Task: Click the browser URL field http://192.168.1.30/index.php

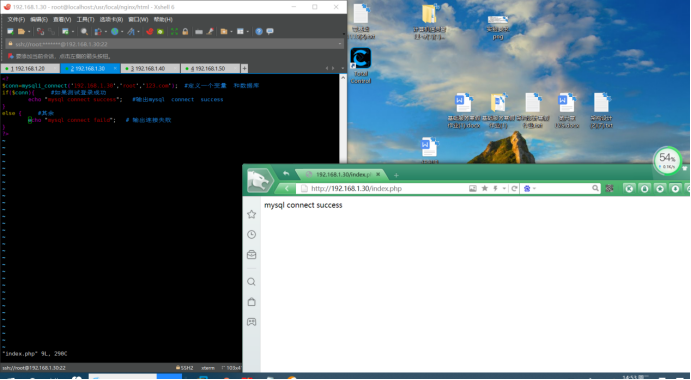Action: (x=383, y=188)
